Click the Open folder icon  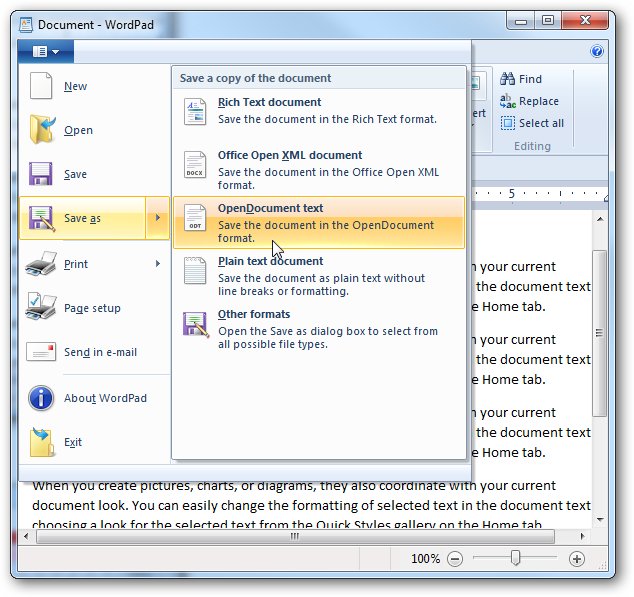coord(42,129)
